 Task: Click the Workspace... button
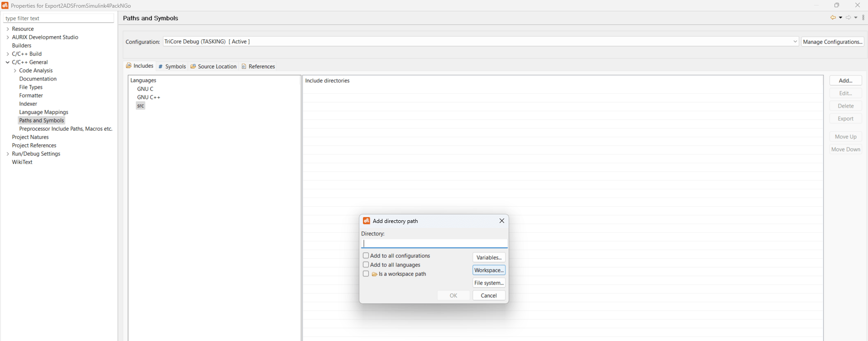489,270
